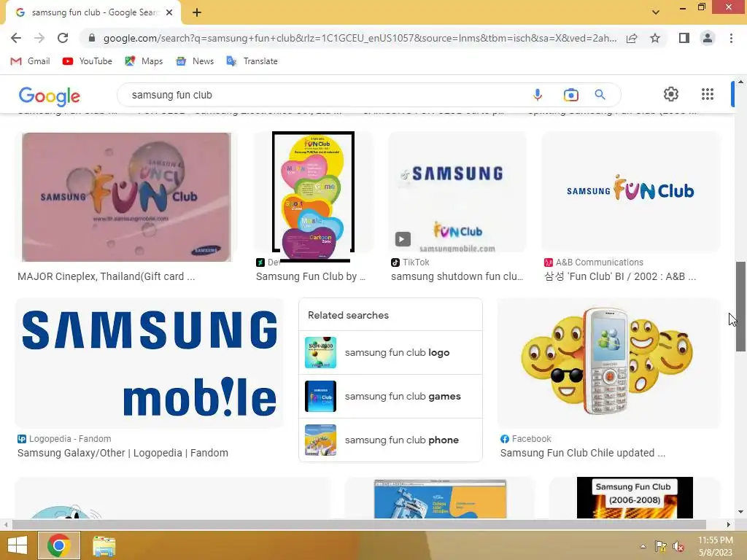Open the Chrome side panel
The width and height of the screenshot is (747, 560).
point(684,38)
